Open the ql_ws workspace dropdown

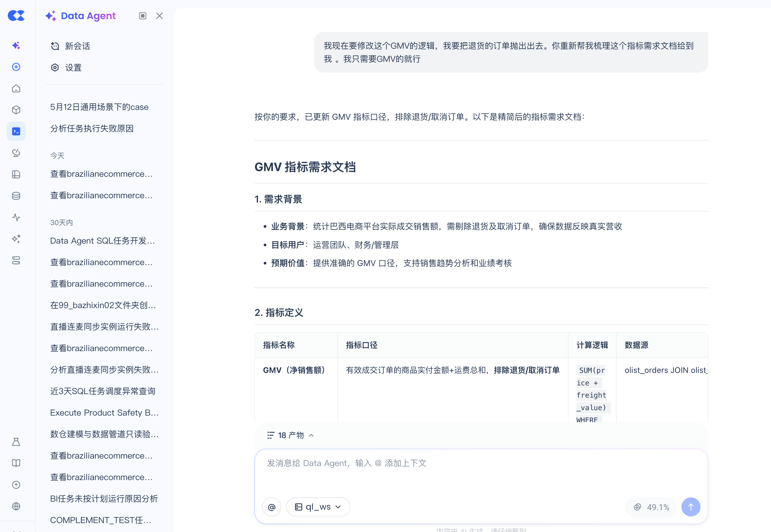click(318, 507)
